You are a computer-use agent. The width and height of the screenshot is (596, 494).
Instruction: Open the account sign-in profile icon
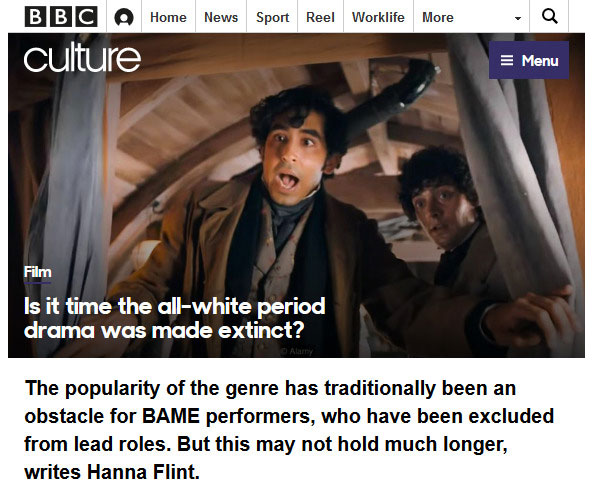point(124,17)
